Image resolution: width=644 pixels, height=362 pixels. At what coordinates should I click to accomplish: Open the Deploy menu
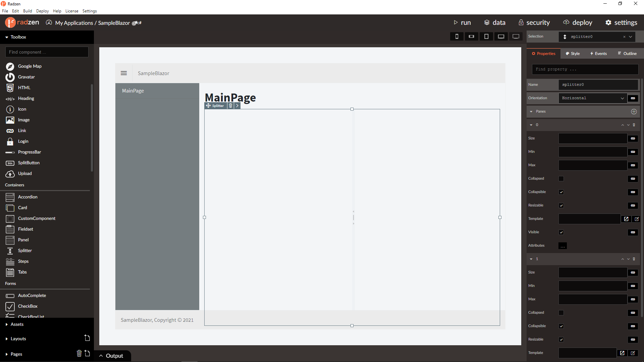[x=43, y=11]
